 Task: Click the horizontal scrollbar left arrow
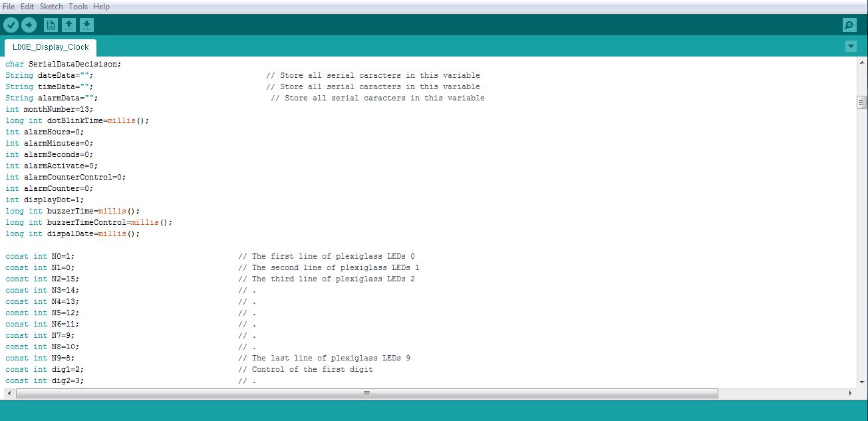(x=9, y=393)
